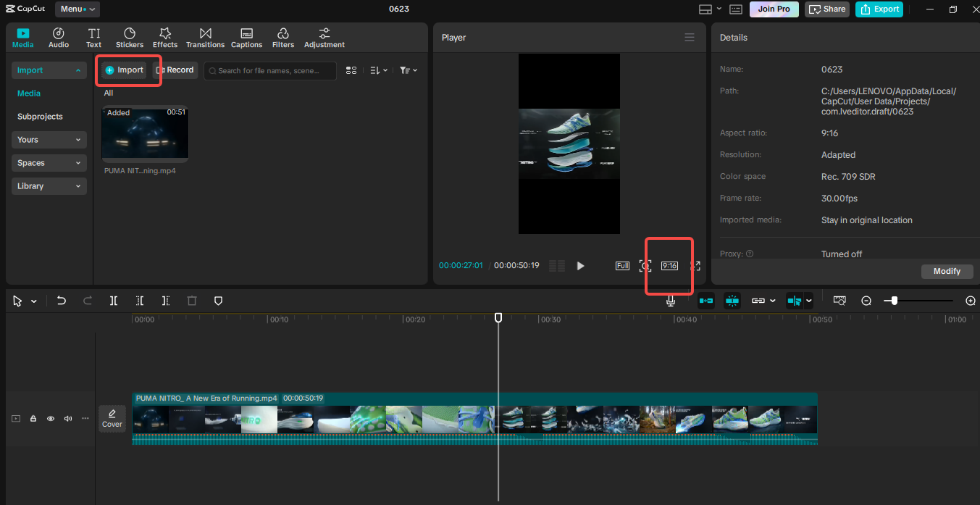Open the sort order dropdown in media panel
Screen dimensions: 980x505
[x=376, y=70]
